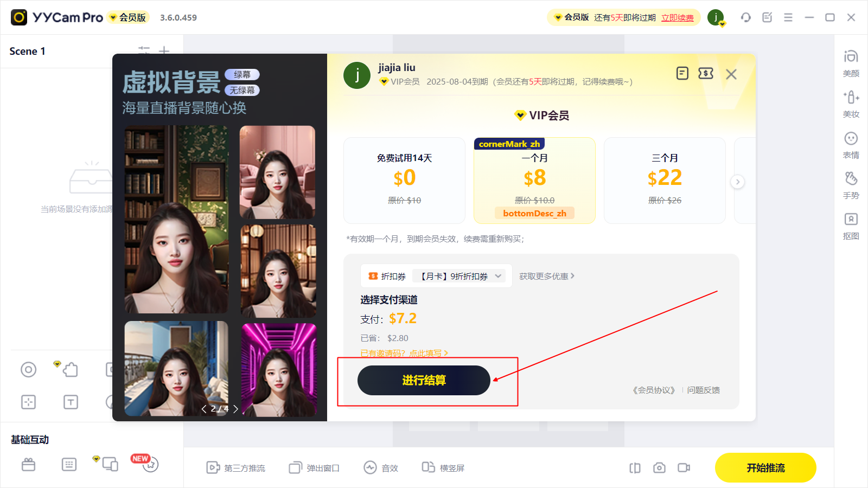The image size is (868, 488).
Task: Click the 进行结算 checkout button
Action: [x=424, y=380]
